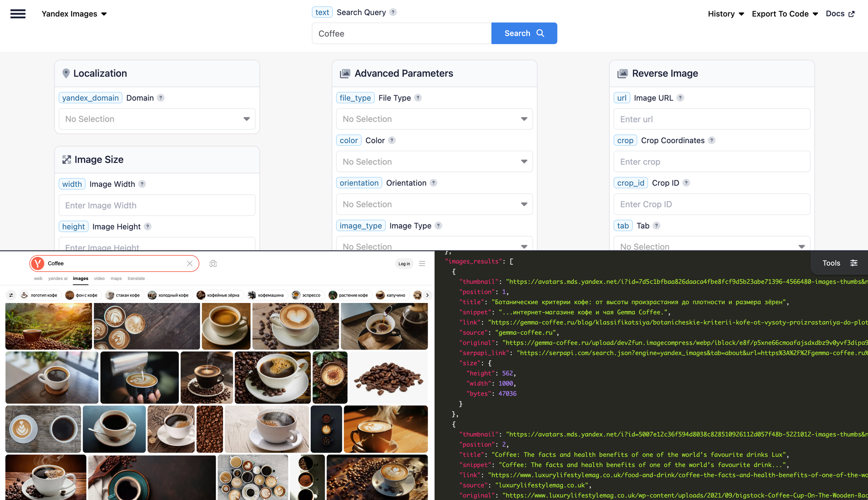Expand the History dropdown
Image resolution: width=868 pixels, height=500 pixels.
click(726, 14)
